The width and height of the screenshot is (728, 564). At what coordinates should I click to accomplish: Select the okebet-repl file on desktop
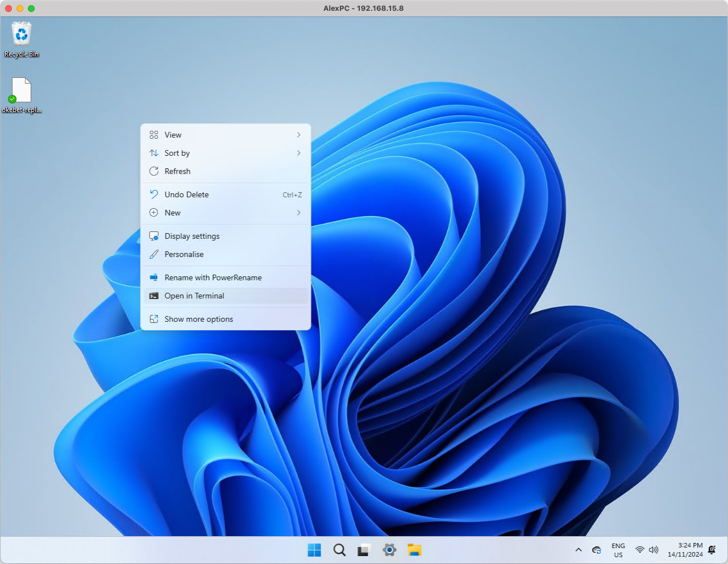tap(22, 96)
